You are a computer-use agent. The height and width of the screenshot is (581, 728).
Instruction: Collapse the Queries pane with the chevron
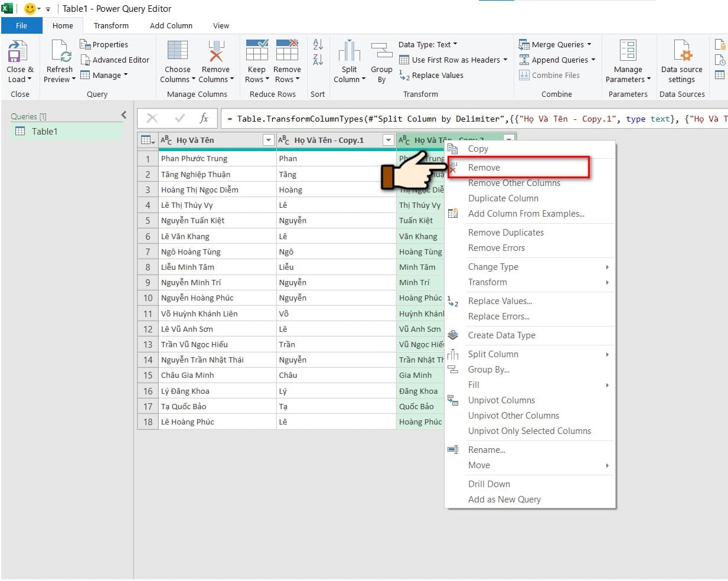tap(124, 115)
